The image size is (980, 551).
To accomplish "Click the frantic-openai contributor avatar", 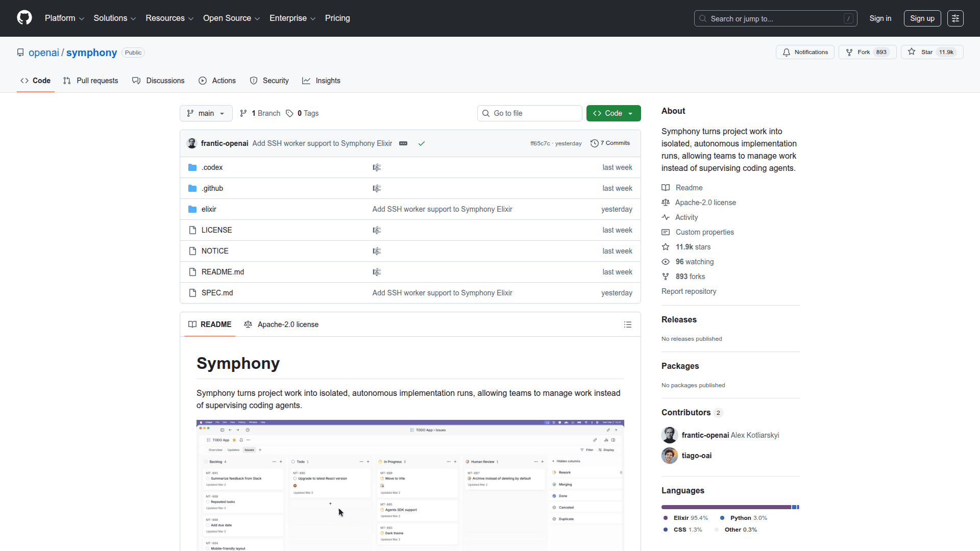I will 669,435.
